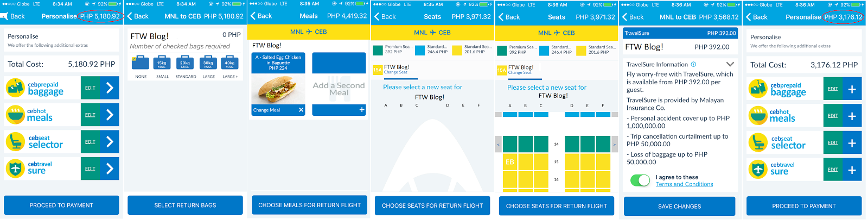Open cebprepaid baggage using its chevron arrow
The width and height of the screenshot is (868, 224).
(110, 88)
